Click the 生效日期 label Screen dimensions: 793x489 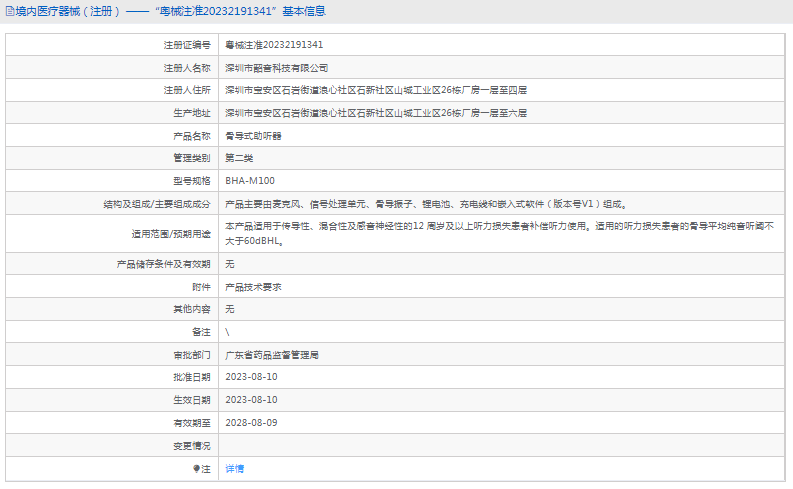[x=192, y=399]
